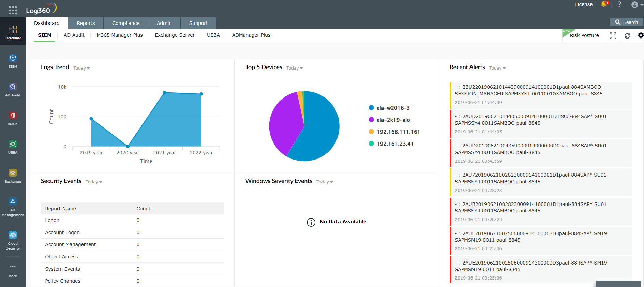Open the Windows Severity Events Today dropdown
Viewport: 644px width, 287px height.
tap(325, 182)
